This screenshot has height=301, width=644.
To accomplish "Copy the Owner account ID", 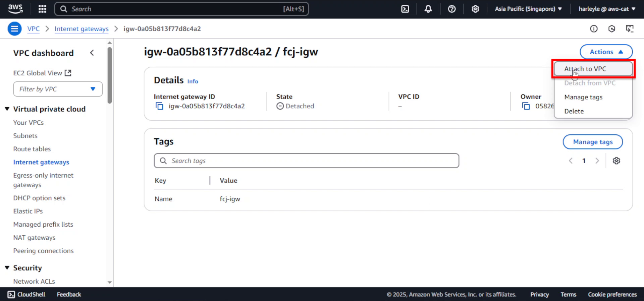I will 526,106.
